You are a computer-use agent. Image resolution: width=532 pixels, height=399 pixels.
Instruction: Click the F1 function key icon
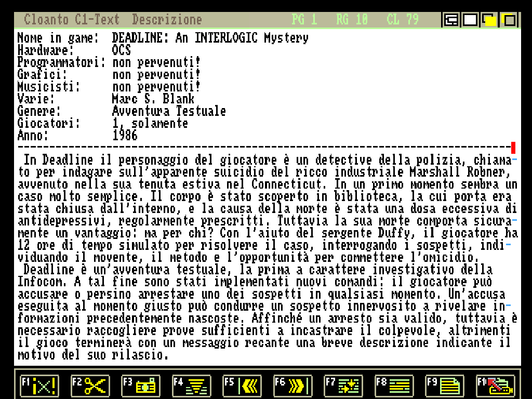point(39,386)
